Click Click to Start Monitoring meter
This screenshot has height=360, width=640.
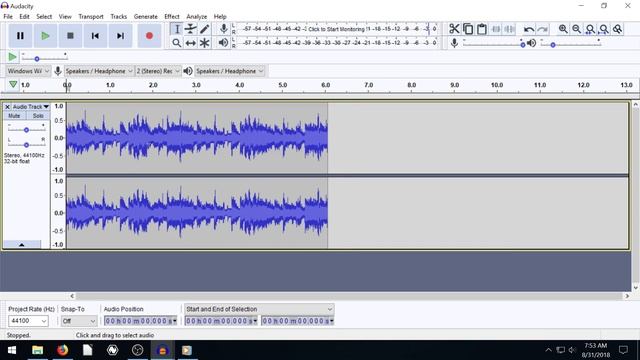tap(337, 29)
